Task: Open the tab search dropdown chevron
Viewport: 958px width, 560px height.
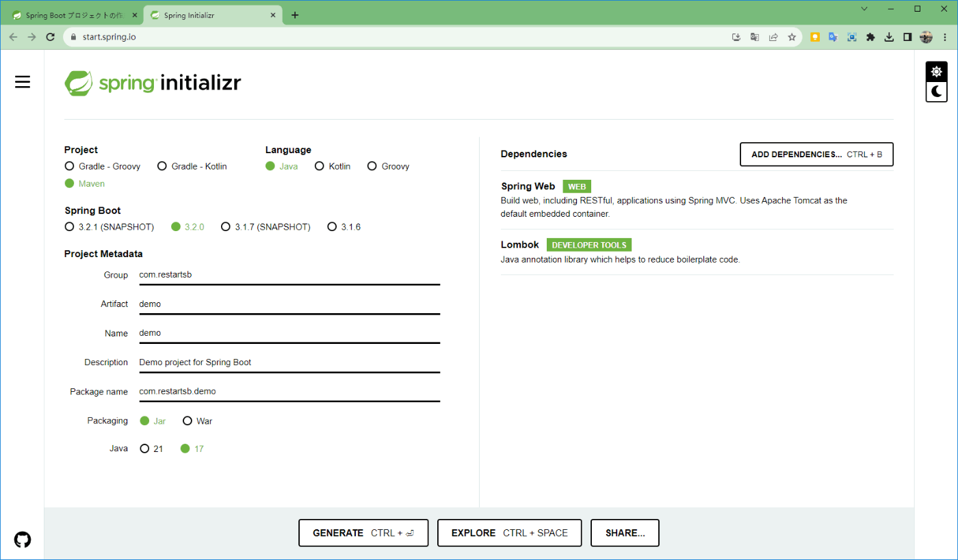Action: (864, 9)
